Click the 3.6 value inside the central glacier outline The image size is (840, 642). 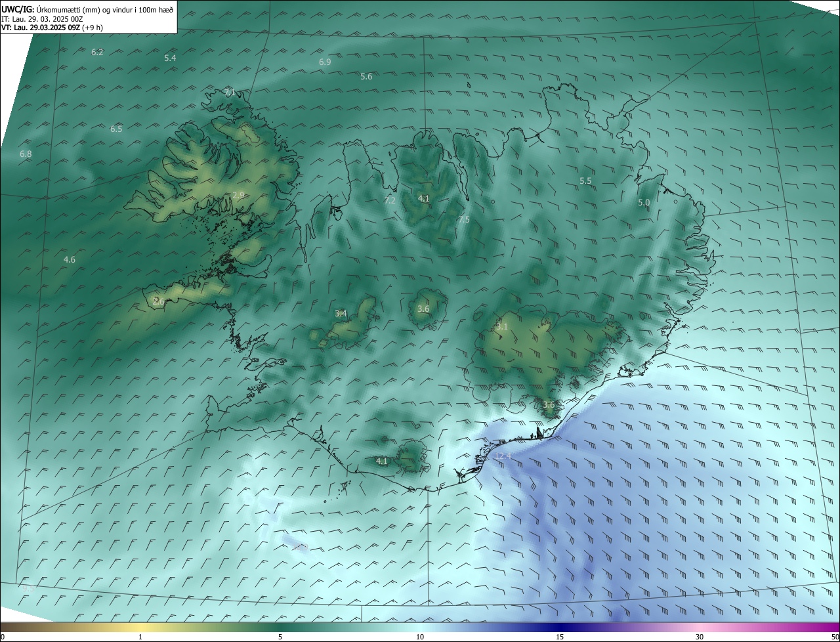click(423, 309)
